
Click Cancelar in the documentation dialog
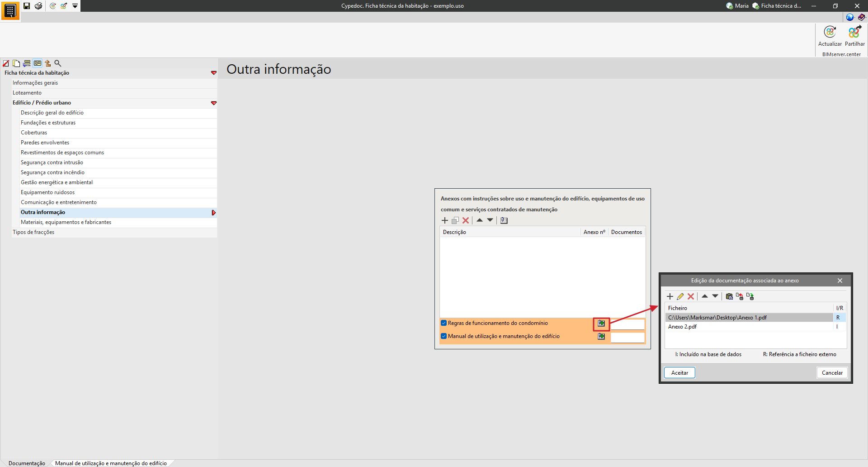coord(832,373)
